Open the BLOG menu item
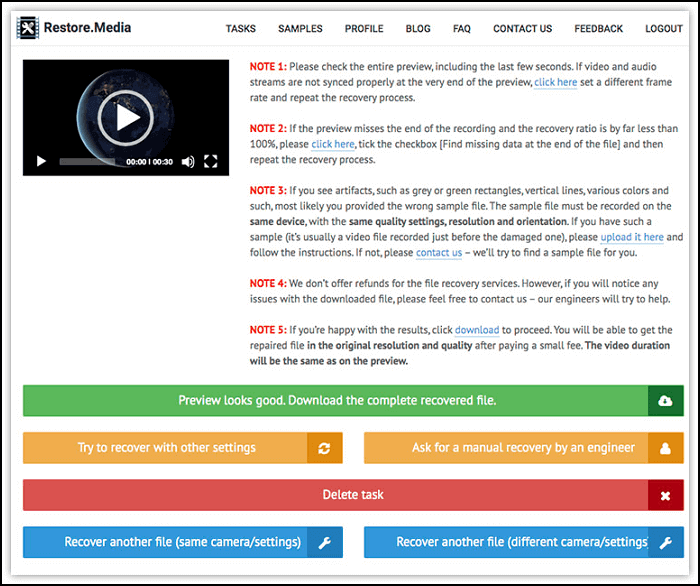The width and height of the screenshot is (700, 586). pos(418,29)
